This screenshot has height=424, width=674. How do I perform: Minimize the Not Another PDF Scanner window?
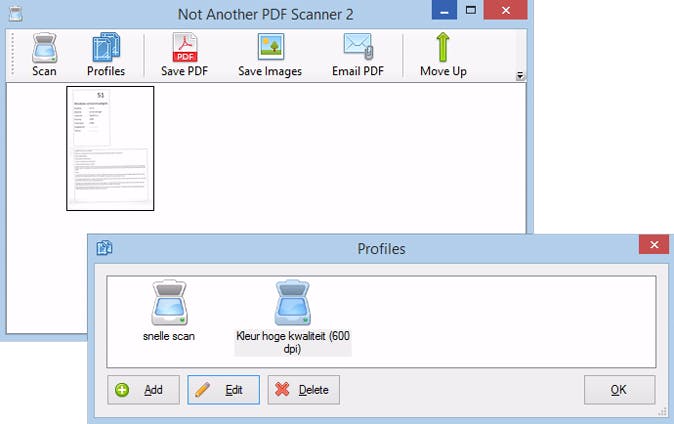tap(444, 10)
